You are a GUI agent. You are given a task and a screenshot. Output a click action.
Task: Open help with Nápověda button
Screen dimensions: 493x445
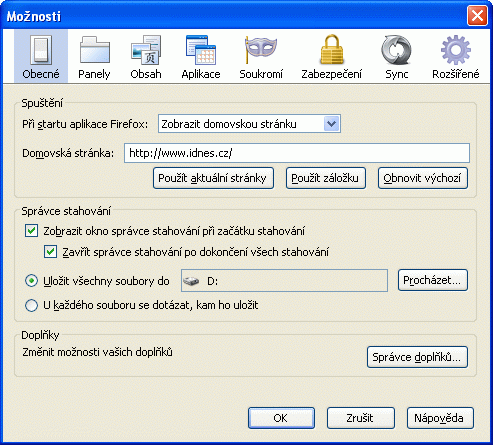point(440,418)
